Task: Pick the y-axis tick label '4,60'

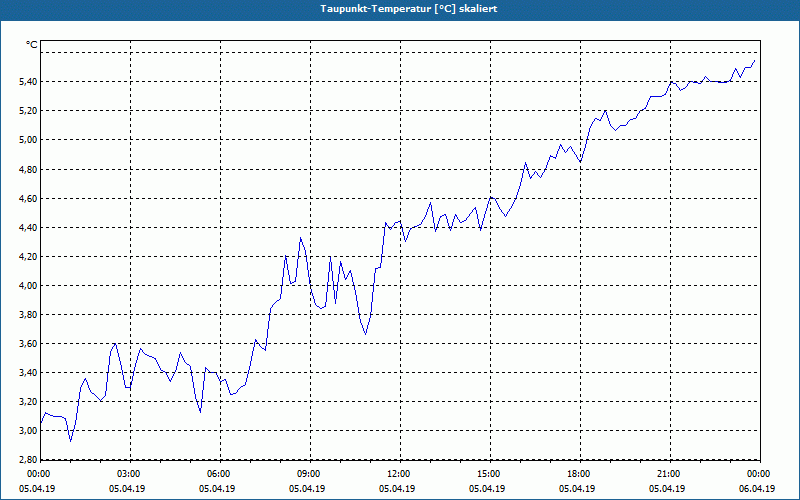Action: 28,198
